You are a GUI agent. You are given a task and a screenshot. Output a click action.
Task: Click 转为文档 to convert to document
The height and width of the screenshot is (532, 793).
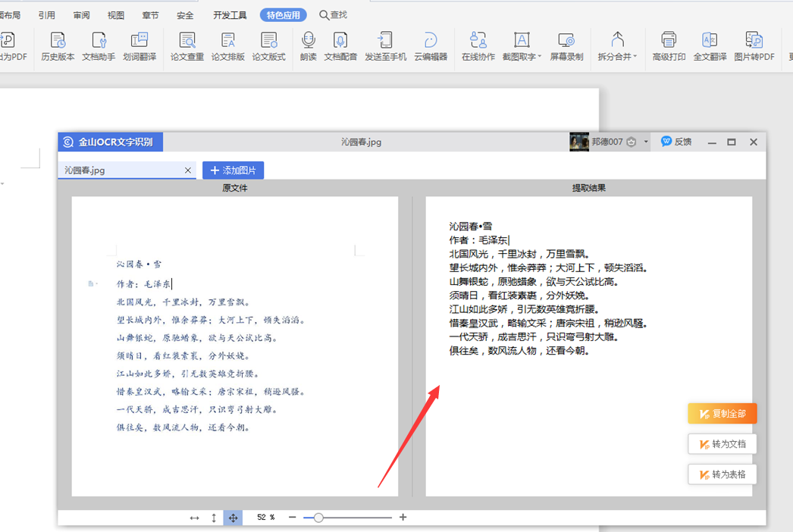coord(722,443)
